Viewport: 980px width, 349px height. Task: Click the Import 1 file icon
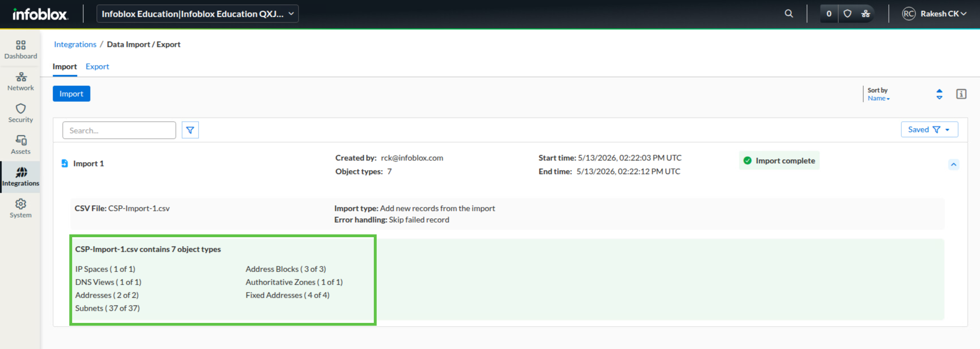[65, 163]
